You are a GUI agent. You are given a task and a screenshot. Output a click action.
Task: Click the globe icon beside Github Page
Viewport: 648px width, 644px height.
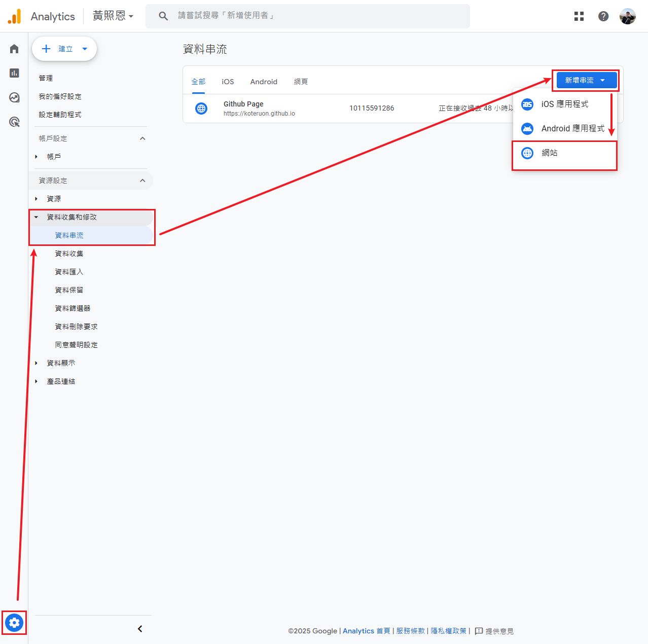[x=201, y=108]
